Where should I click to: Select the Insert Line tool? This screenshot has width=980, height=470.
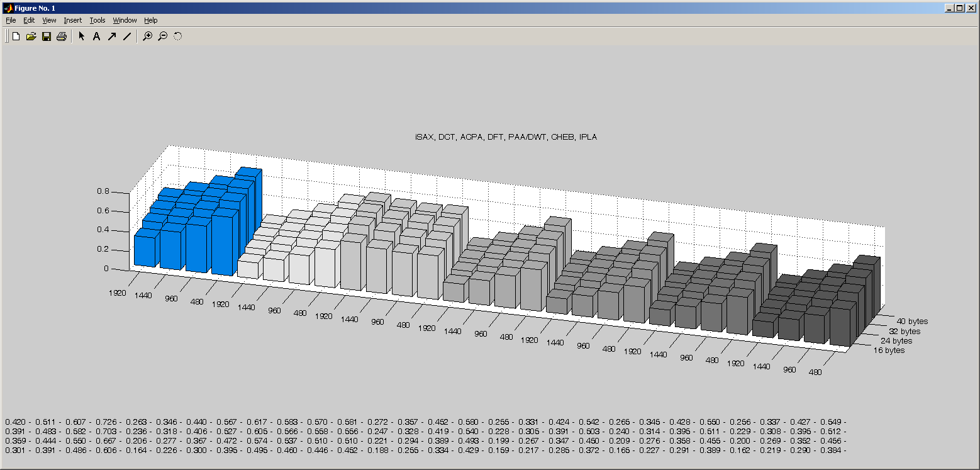coord(126,36)
